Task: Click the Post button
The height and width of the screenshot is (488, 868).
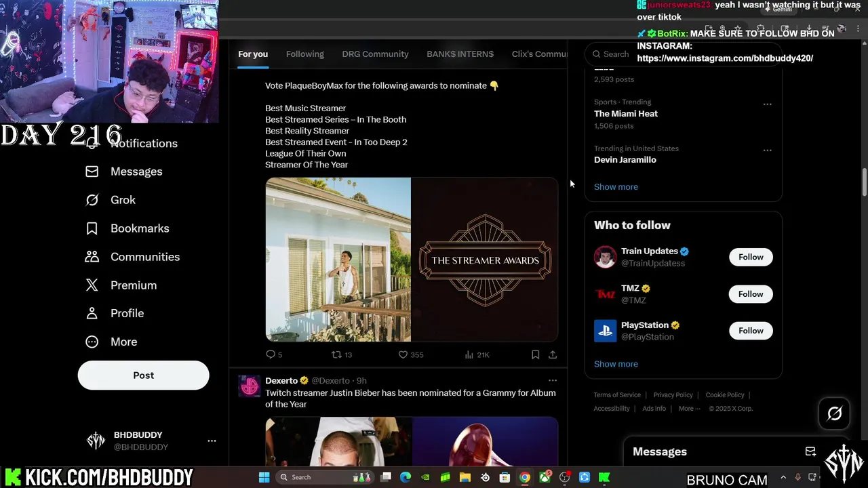Action: [x=143, y=375]
